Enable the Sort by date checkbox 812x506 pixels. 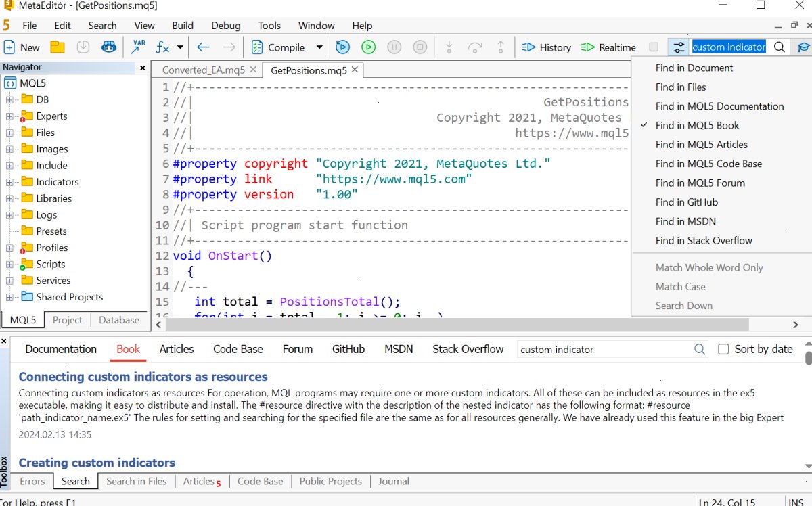pos(723,349)
